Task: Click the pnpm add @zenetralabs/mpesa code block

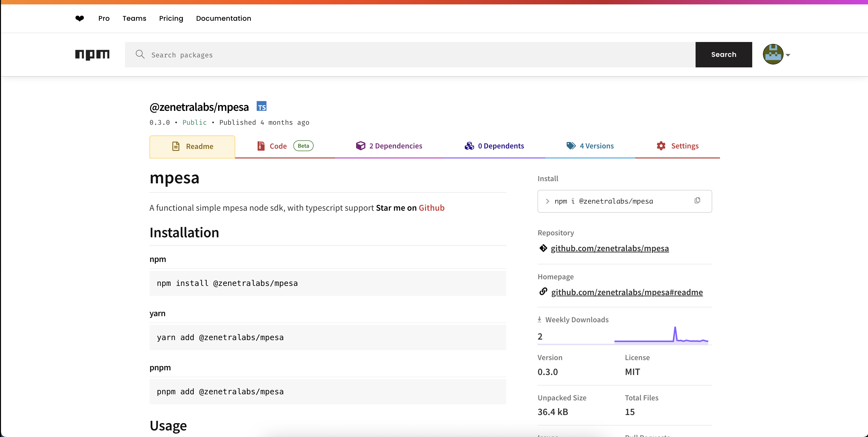Action: (x=328, y=392)
